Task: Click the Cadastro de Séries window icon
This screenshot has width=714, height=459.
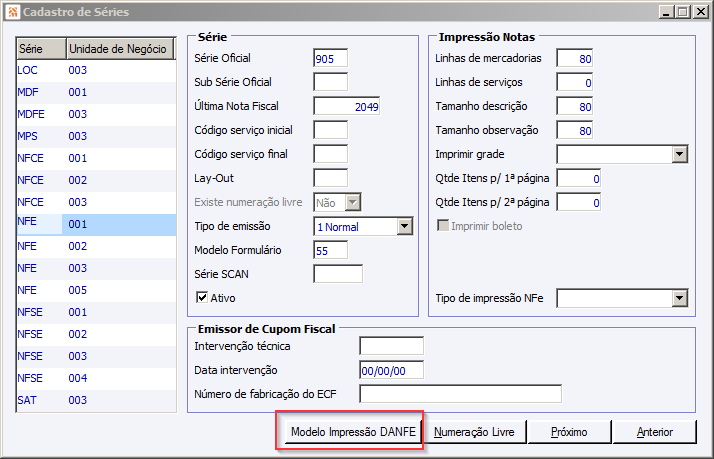Action: [13, 12]
